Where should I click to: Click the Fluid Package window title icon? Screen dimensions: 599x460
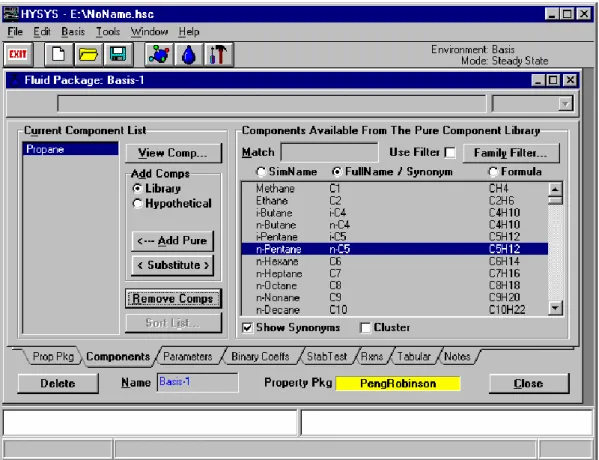point(15,80)
